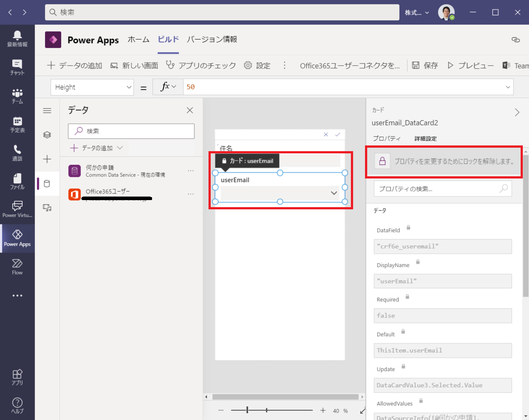The height and width of the screenshot is (420, 529).
Task: Click the canvas horizontal scrollbar
Action: [285, 397]
